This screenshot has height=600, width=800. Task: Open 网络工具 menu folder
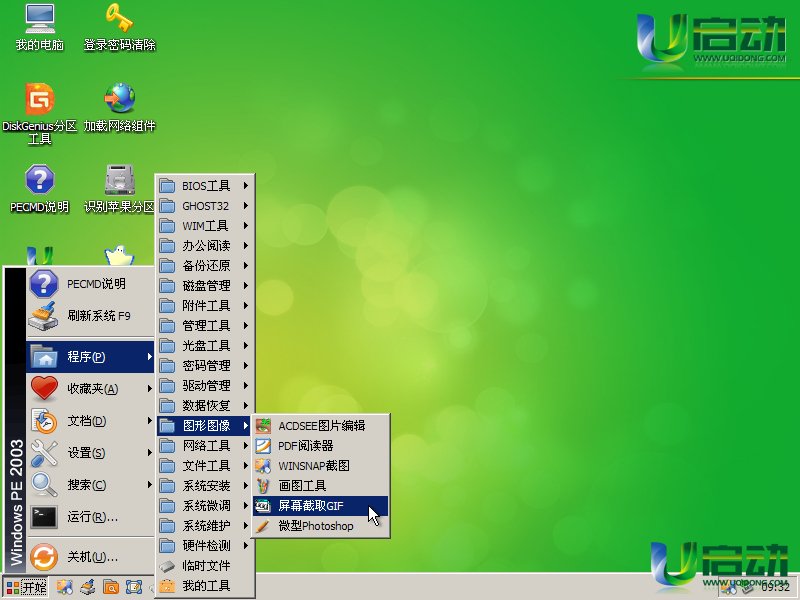coord(205,445)
